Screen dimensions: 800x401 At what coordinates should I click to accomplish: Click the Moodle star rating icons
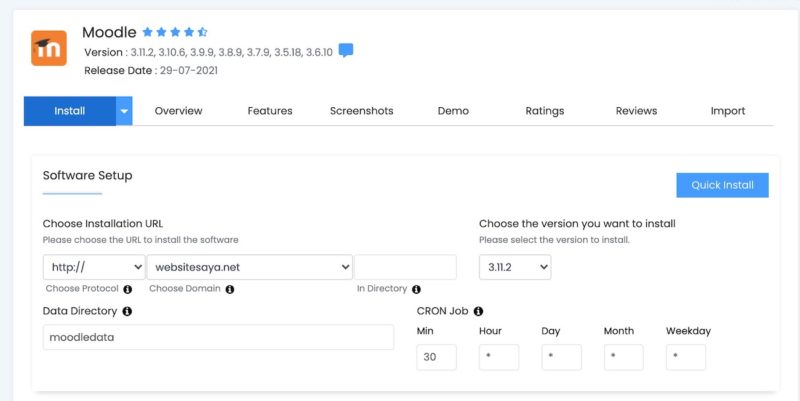pyautogui.click(x=175, y=32)
